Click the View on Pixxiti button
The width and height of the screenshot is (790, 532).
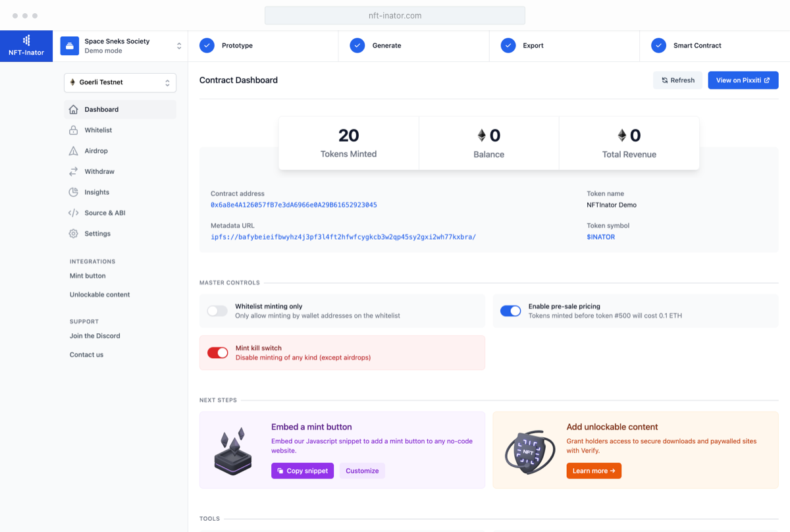pyautogui.click(x=743, y=80)
